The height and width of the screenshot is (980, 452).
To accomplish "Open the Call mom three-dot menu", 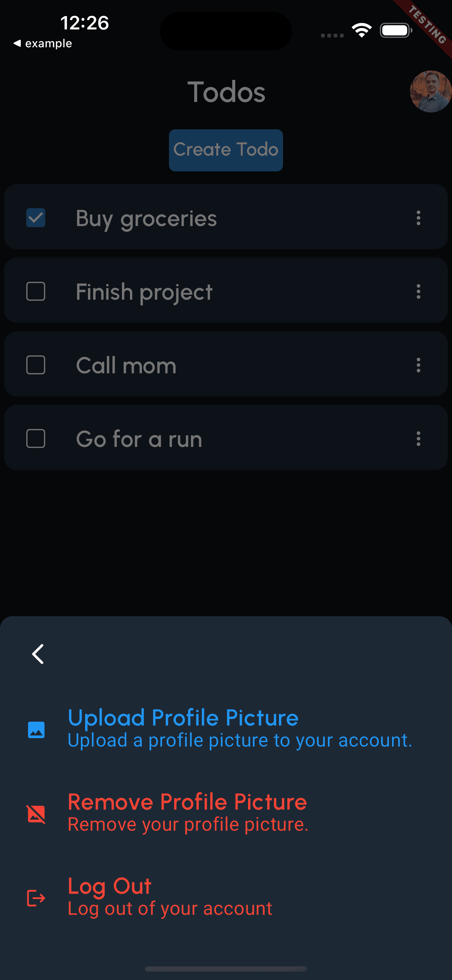I will pyautogui.click(x=418, y=365).
